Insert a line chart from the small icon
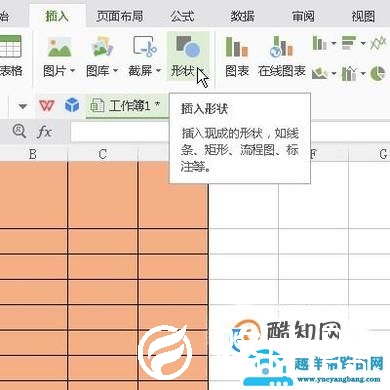 click(x=378, y=43)
